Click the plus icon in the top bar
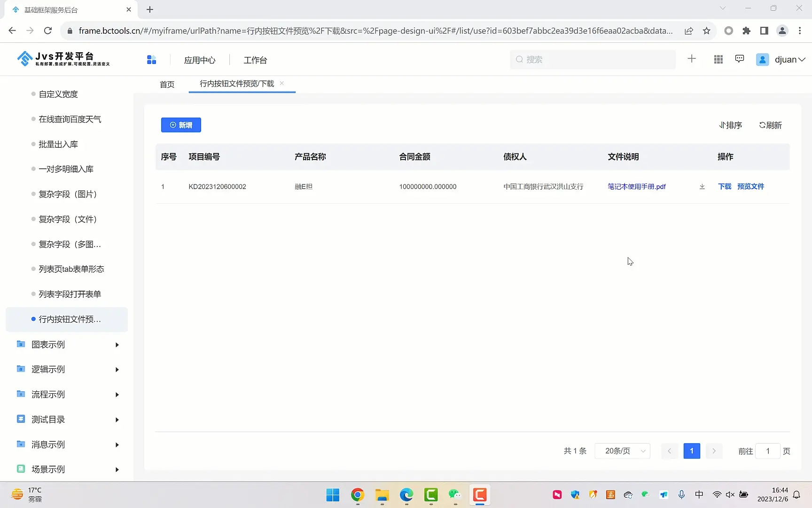812x508 pixels. [691, 59]
